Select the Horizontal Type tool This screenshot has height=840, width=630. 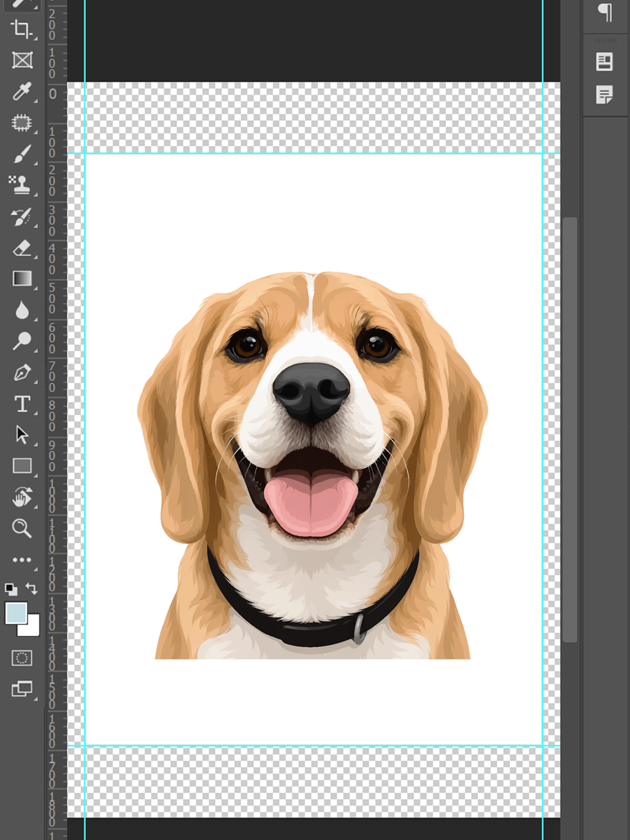22,404
